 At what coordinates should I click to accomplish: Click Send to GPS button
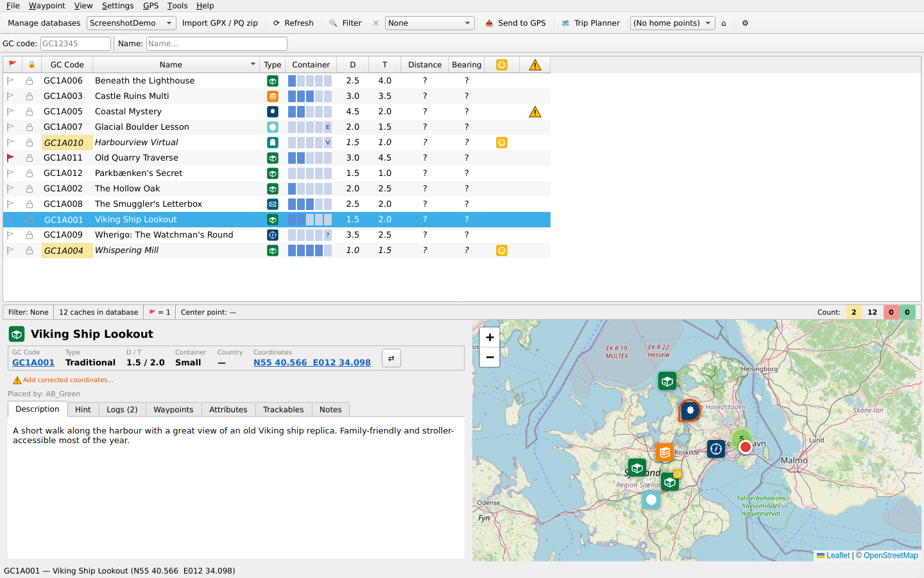point(515,23)
